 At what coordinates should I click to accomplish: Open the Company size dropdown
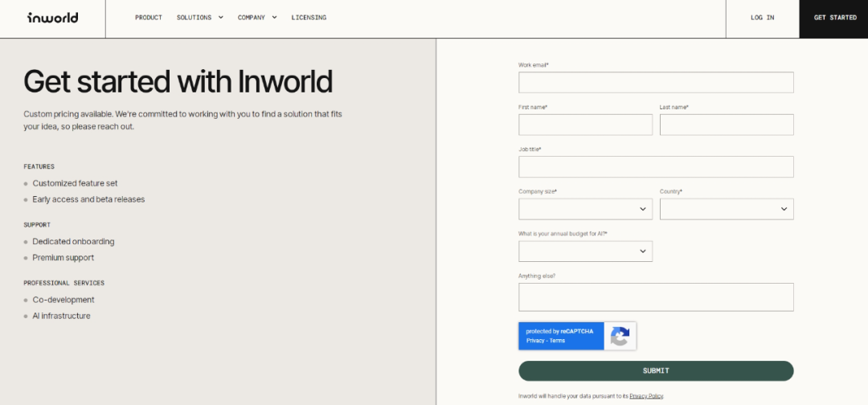[585, 209]
